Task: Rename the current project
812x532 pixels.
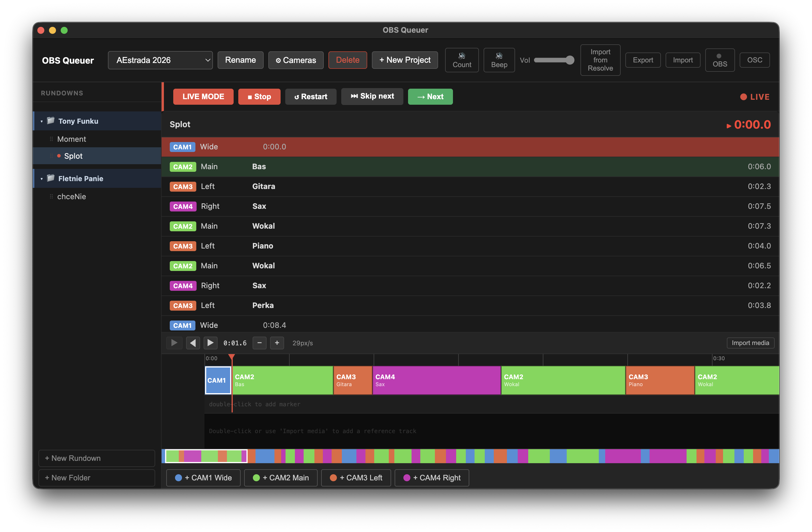Action: click(241, 60)
